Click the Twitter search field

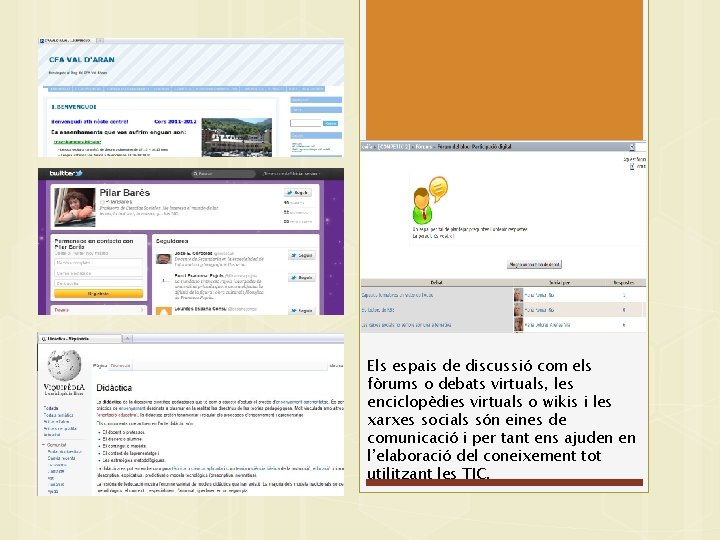pyautogui.click(x=223, y=174)
